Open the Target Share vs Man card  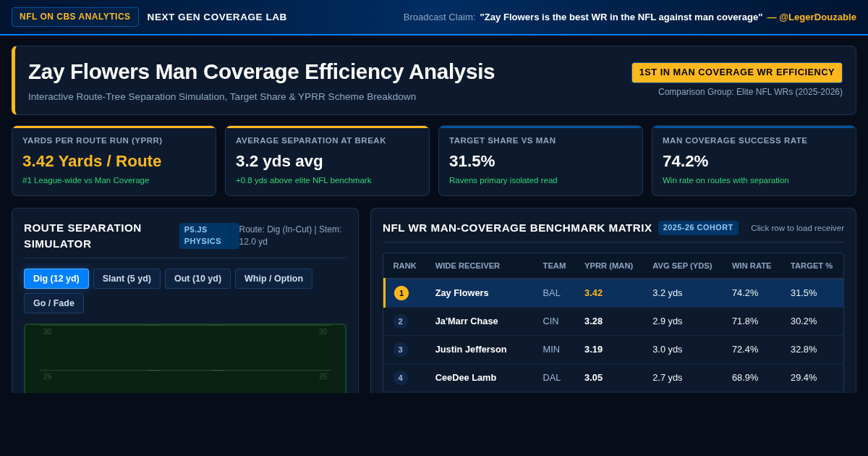(540, 161)
